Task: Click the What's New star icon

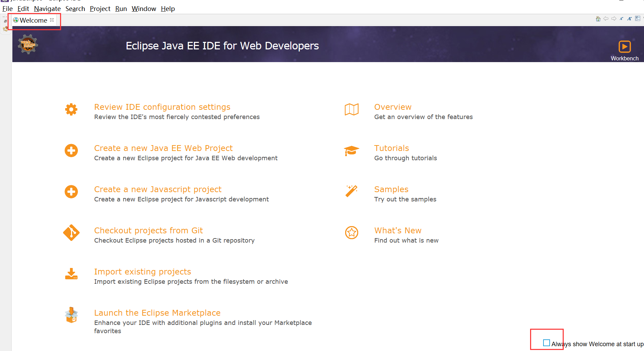Action: click(x=352, y=233)
